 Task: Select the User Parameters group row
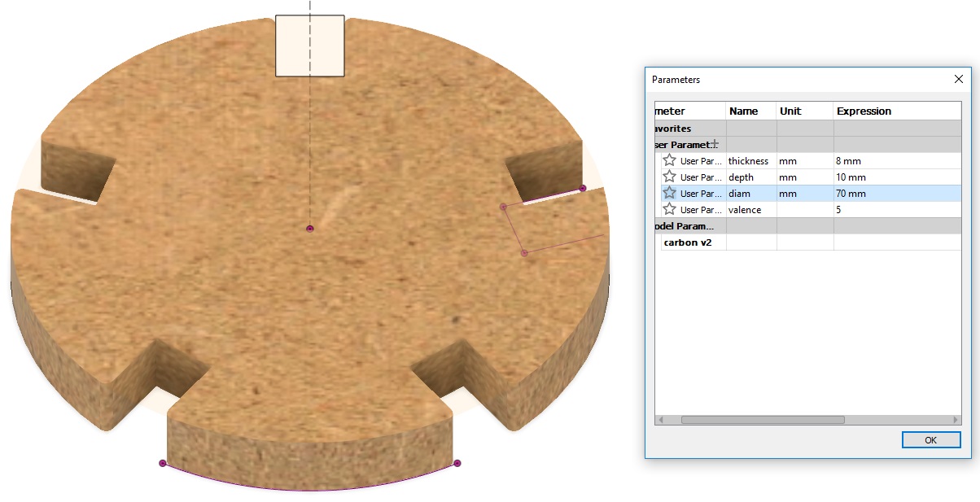click(808, 145)
